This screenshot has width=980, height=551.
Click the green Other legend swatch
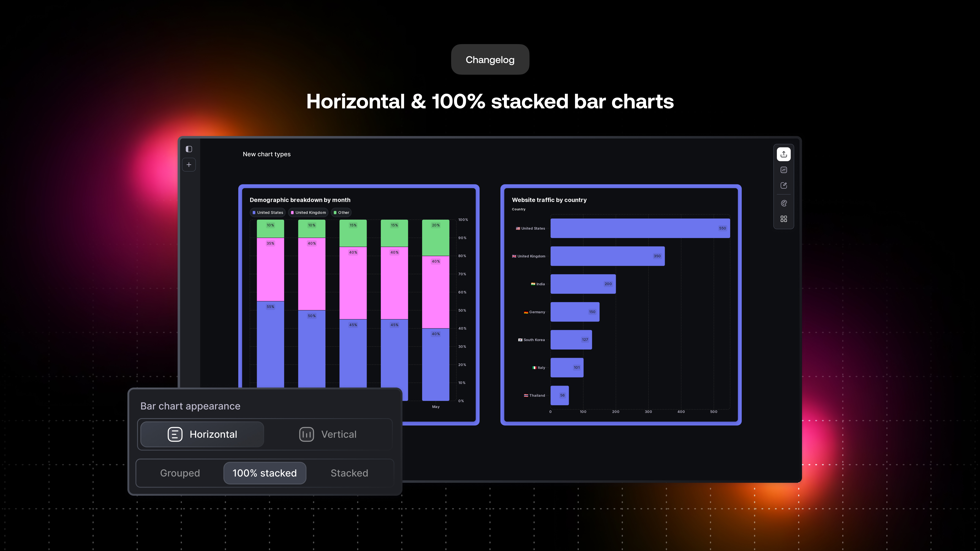[x=335, y=213]
